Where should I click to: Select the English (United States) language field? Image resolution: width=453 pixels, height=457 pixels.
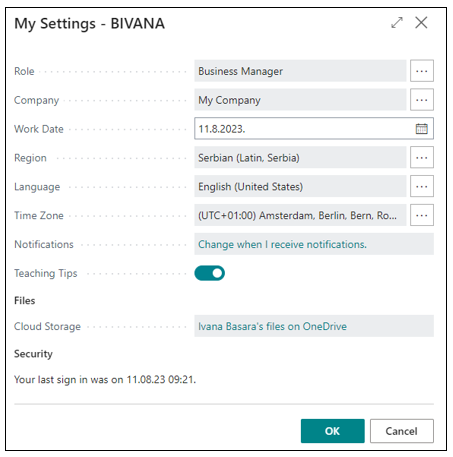point(300,186)
